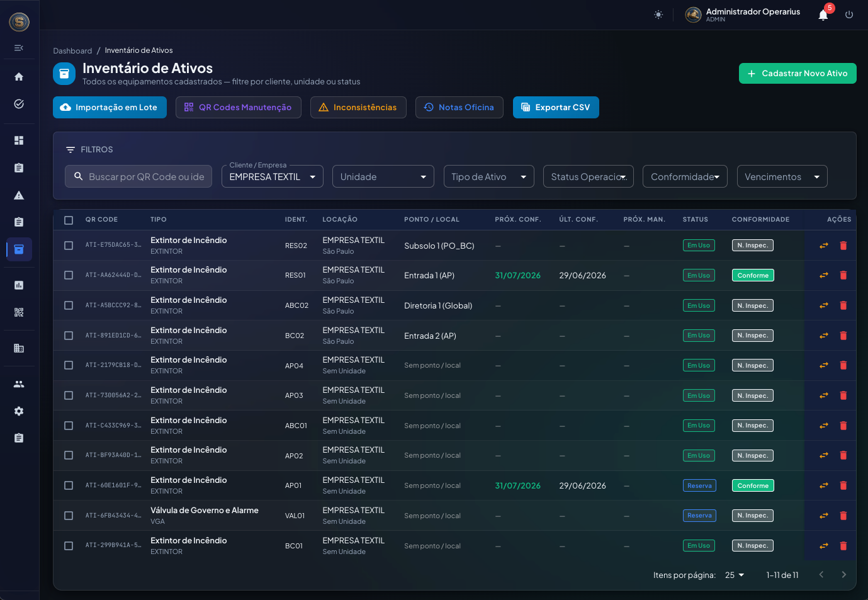The height and width of the screenshot is (600, 868).
Task: Open the building companies sidebar icon
Action: (x=19, y=348)
